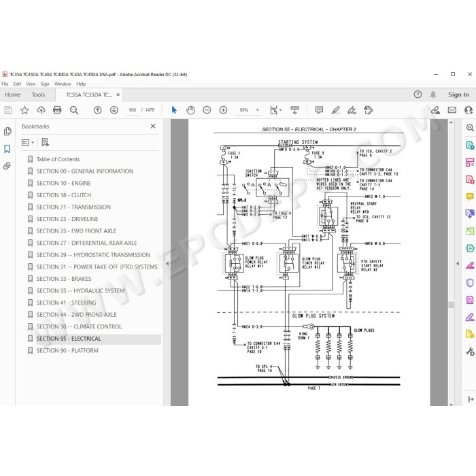Open SECTION 00 - GENERAL INFORMATION bookmark
476x476 pixels.
click(x=85, y=171)
